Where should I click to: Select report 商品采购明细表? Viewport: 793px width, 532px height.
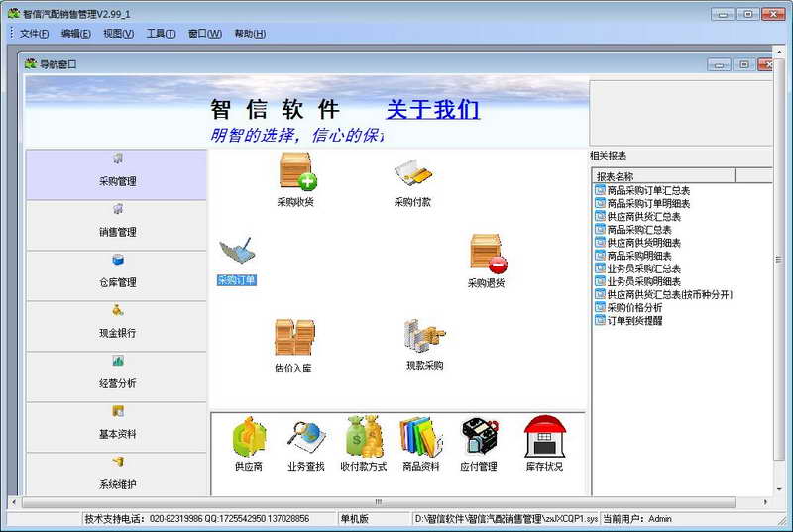[x=633, y=256]
